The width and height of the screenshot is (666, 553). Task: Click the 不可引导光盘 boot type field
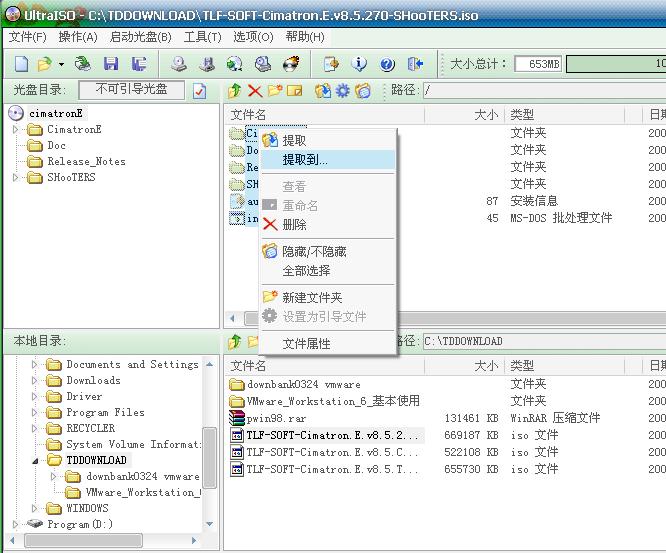[132, 90]
